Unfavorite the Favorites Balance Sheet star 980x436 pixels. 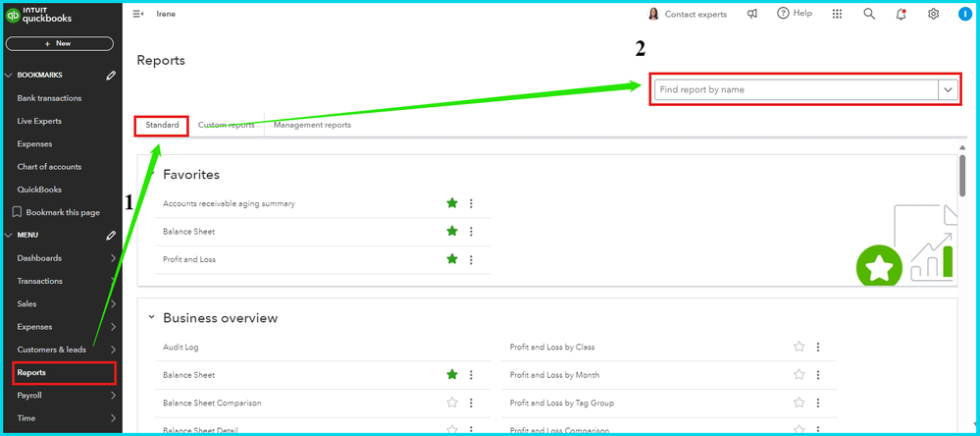point(452,231)
